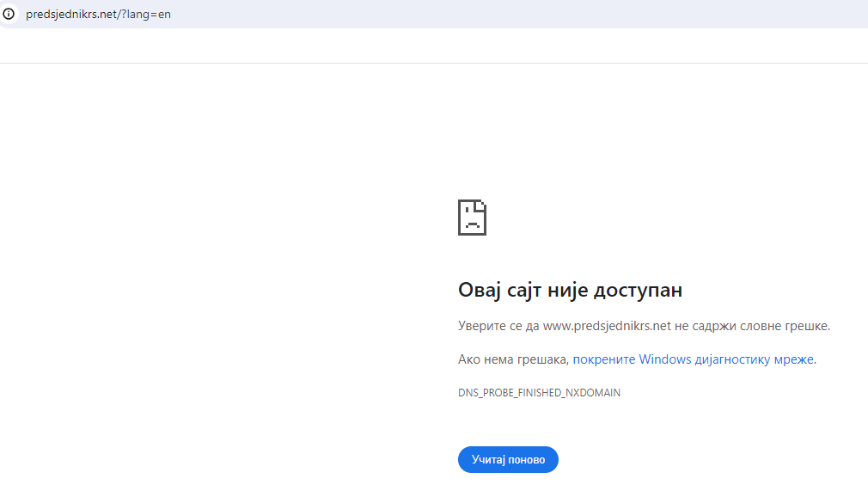Reload the page with Учитај поново button
Image resolution: width=868 pixels, height=497 pixels.
point(508,459)
